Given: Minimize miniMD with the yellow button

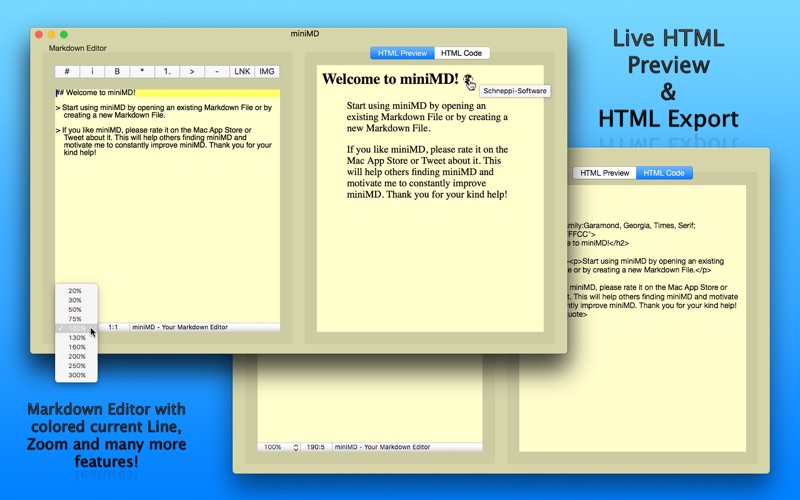Looking at the screenshot, I should click(51, 34).
